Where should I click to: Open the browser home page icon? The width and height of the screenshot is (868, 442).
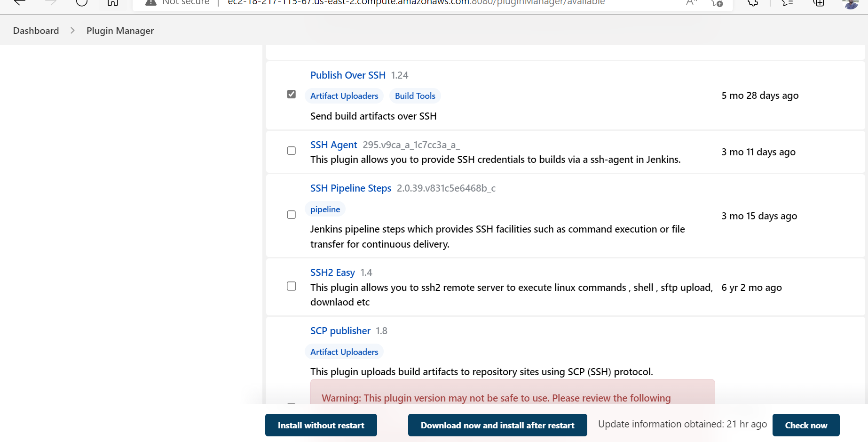[112, 3]
